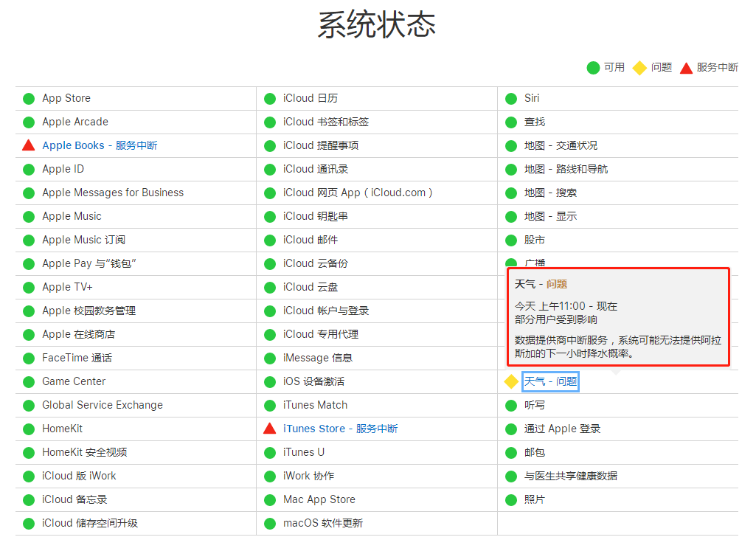The image size is (756, 537).
Task: Click the 天气 - 问题 title inside the popup
Action: [x=541, y=284]
